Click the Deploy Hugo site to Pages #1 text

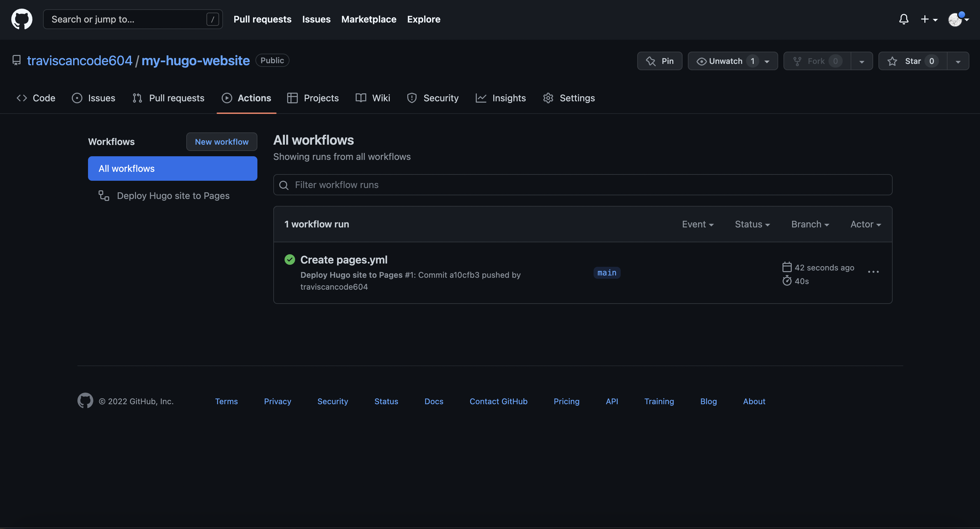click(357, 275)
